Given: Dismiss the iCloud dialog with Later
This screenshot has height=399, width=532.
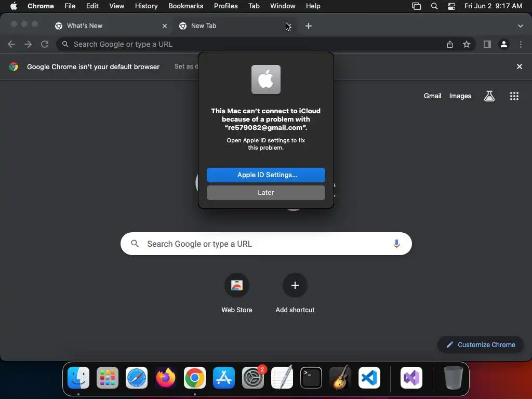Looking at the screenshot, I should pyautogui.click(x=265, y=192).
